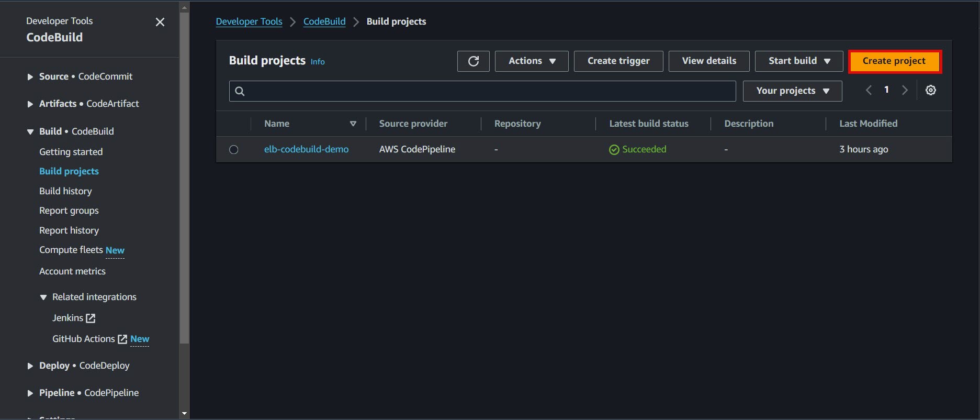Click the project search input field
Viewport: 980px width, 420px height.
[482, 91]
